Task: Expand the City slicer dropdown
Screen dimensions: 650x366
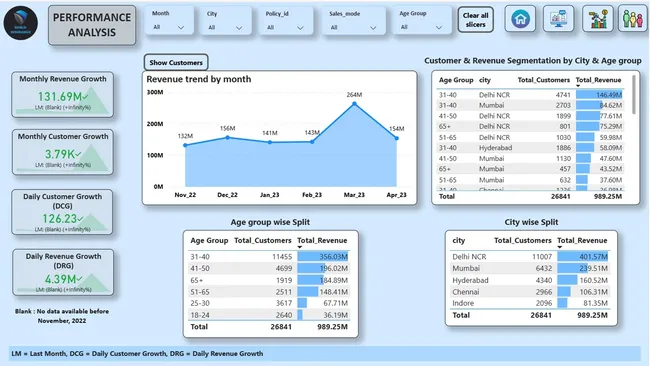Action: coord(239,28)
